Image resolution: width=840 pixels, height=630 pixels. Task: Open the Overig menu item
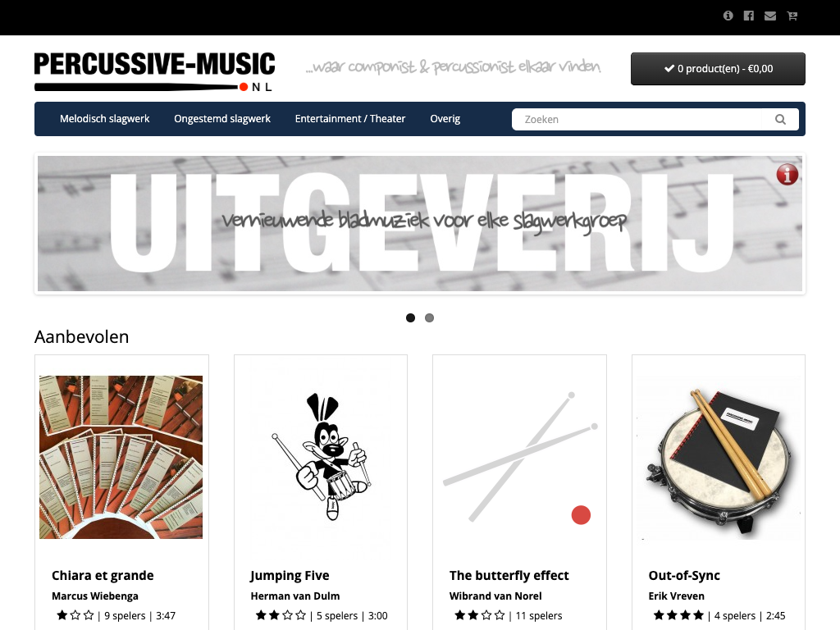coord(445,119)
